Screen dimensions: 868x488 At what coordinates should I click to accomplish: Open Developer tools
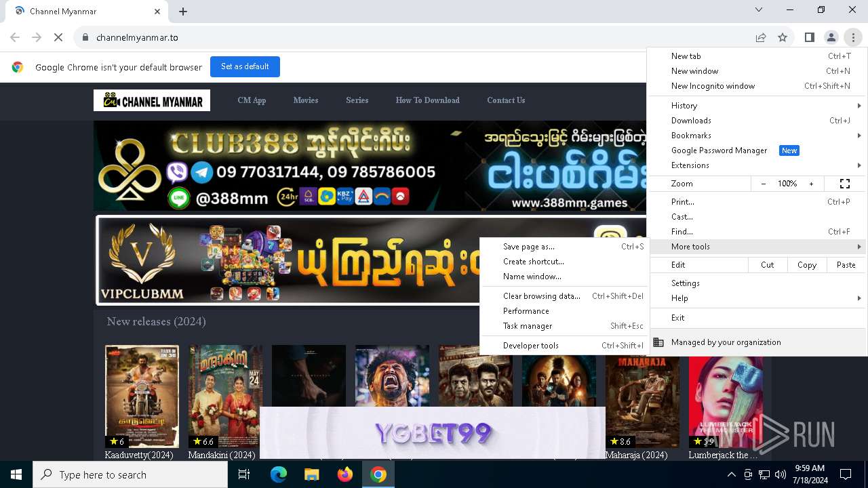click(x=564, y=346)
